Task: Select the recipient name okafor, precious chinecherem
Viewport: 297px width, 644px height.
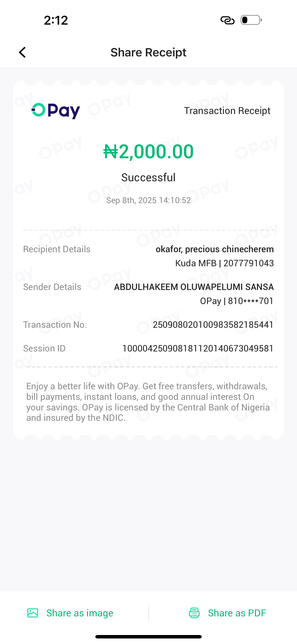Action: click(x=215, y=249)
